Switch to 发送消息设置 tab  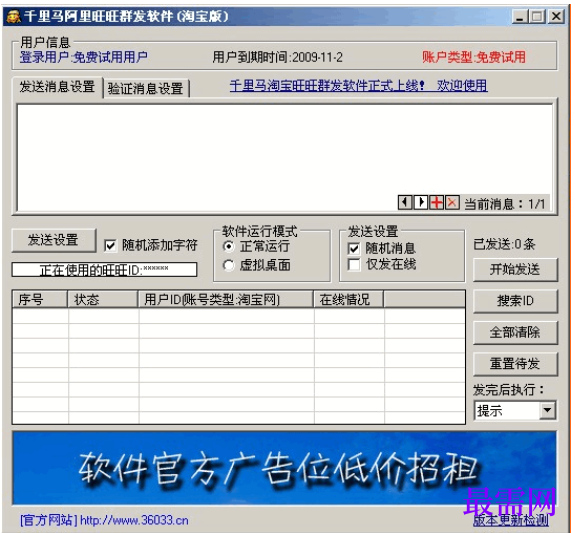(x=58, y=87)
